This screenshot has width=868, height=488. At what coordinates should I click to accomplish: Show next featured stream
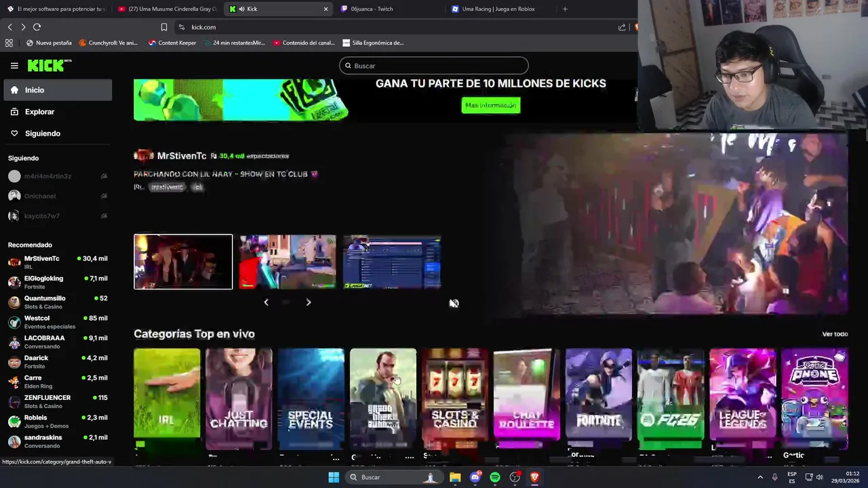(308, 302)
